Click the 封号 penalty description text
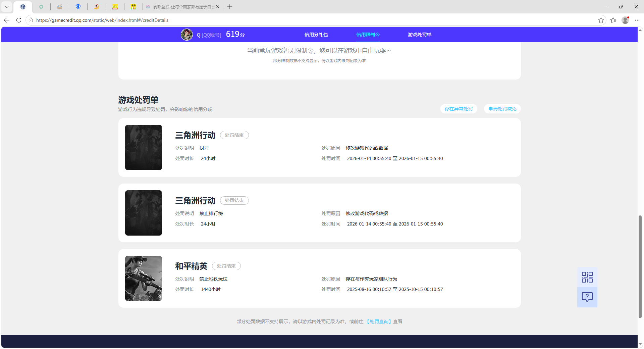The height and width of the screenshot is (349, 644). [x=204, y=148]
